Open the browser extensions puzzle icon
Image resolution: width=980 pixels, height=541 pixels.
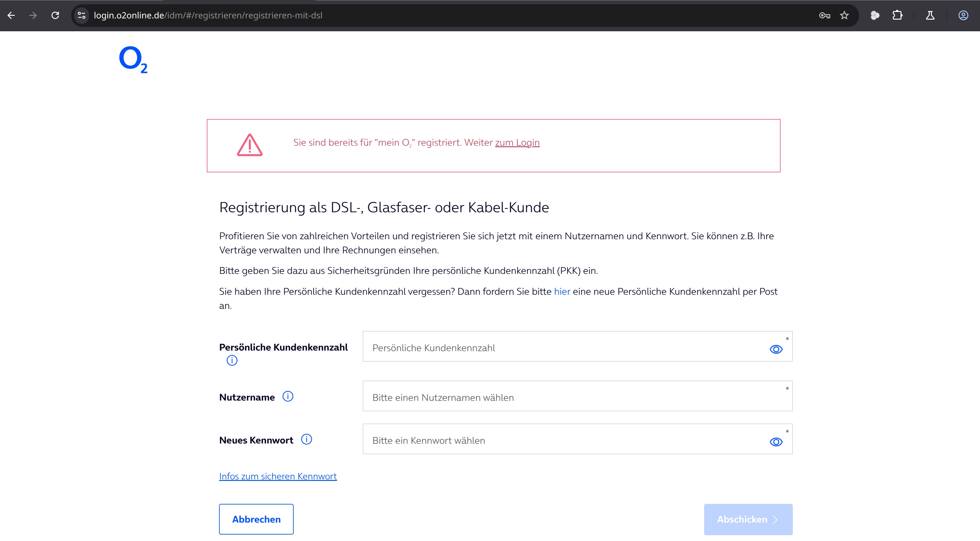coord(897,16)
